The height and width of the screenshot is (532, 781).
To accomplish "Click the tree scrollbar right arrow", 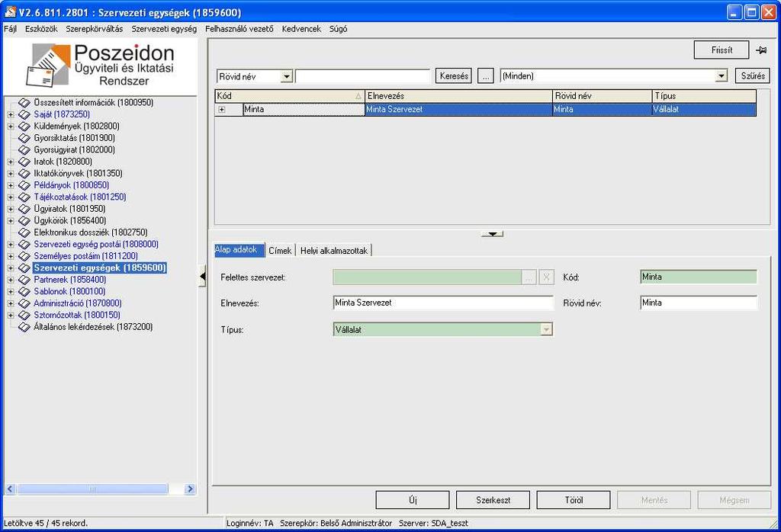I will (x=189, y=489).
